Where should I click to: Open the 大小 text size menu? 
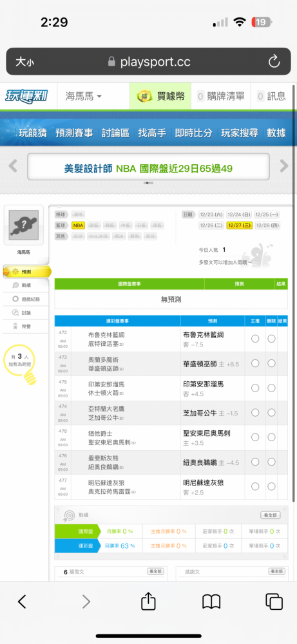coord(24,62)
